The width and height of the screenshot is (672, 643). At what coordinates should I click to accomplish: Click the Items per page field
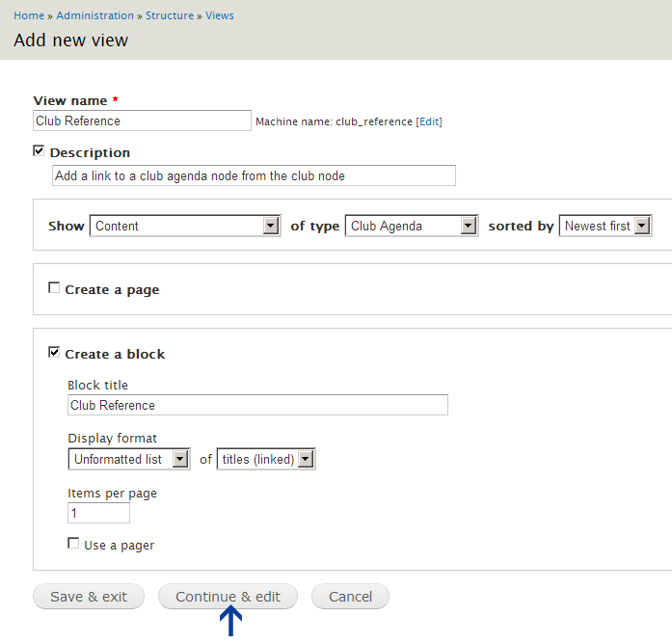pyautogui.click(x=98, y=513)
